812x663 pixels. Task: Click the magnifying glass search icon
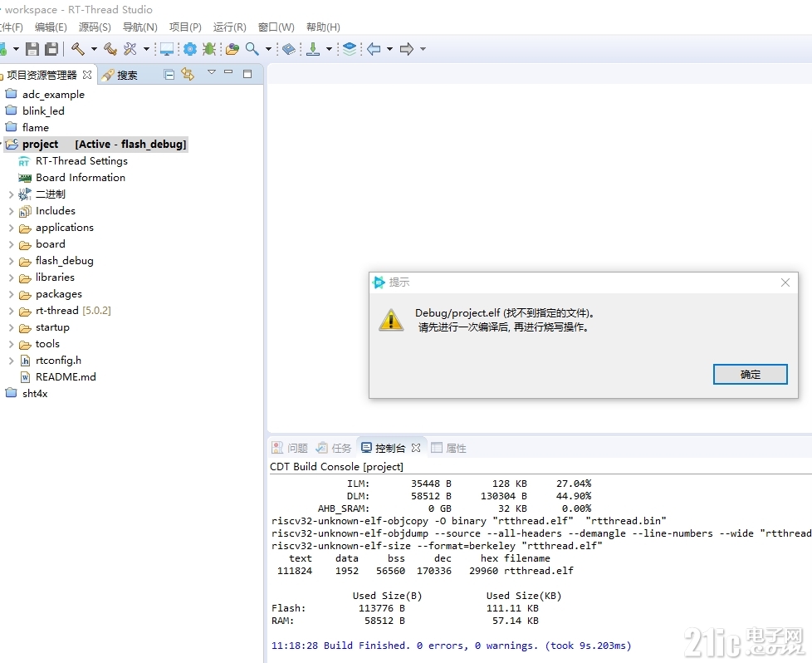252,49
